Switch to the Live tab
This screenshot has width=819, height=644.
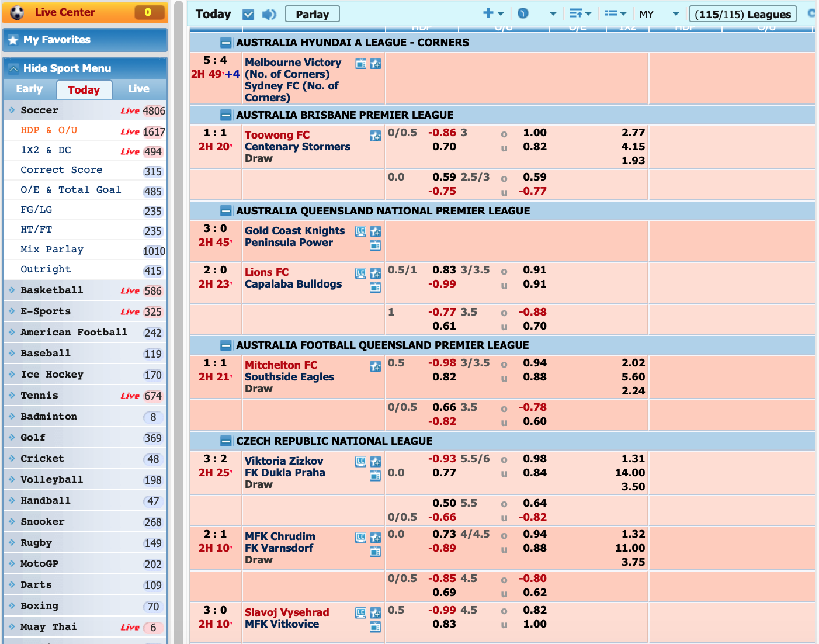click(x=138, y=89)
